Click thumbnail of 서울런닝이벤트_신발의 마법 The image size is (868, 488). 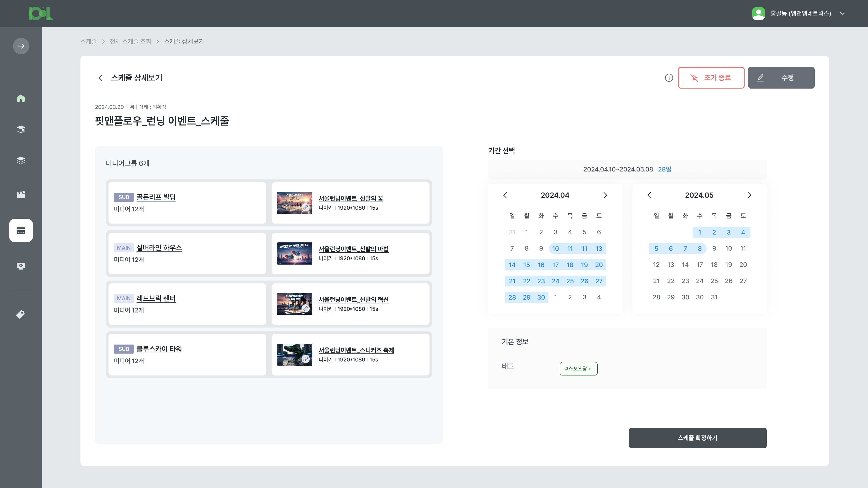pyautogui.click(x=295, y=253)
